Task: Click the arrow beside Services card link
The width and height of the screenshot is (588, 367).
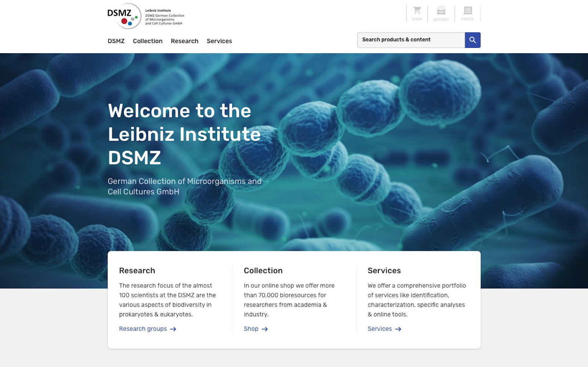Action: pyautogui.click(x=398, y=329)
